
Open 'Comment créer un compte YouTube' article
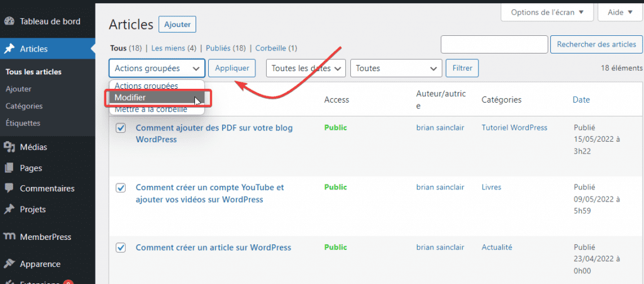[209, 193]
